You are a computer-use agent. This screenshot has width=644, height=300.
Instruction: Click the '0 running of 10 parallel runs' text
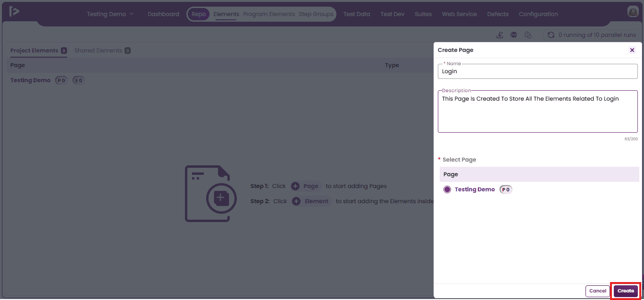tap(597, 35)
